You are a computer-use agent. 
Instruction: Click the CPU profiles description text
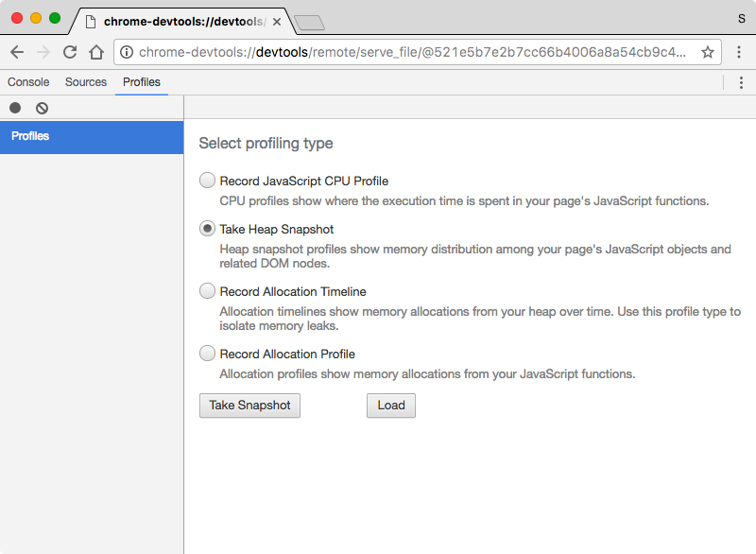pos(464,201)
